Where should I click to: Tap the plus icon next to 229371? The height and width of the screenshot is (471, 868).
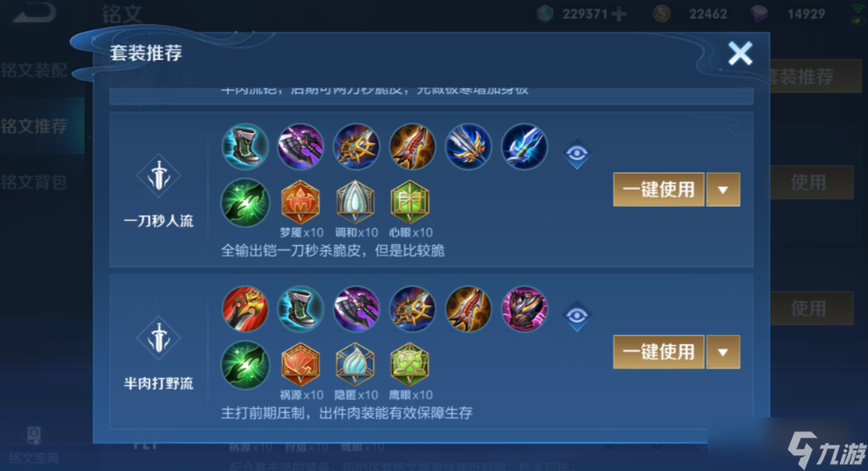pos(619,14)
